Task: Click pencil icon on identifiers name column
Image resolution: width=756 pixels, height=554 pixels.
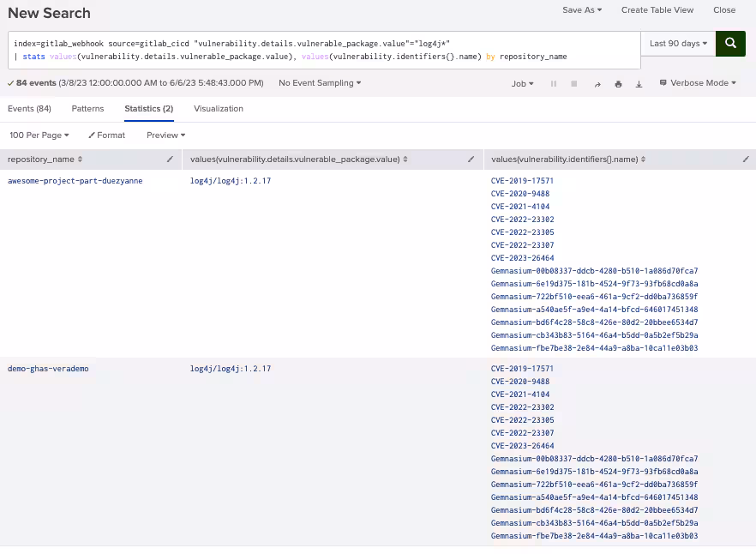Action: click(x=746, y=160)
